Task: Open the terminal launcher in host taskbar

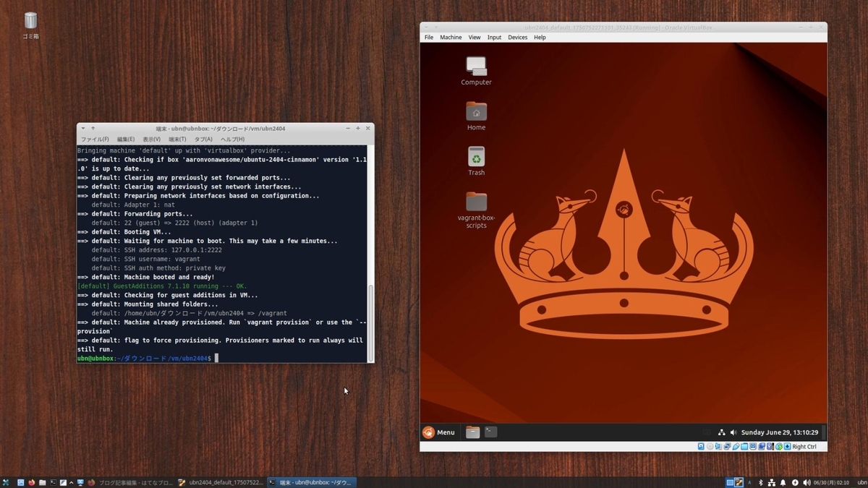Action: (53, 482)
